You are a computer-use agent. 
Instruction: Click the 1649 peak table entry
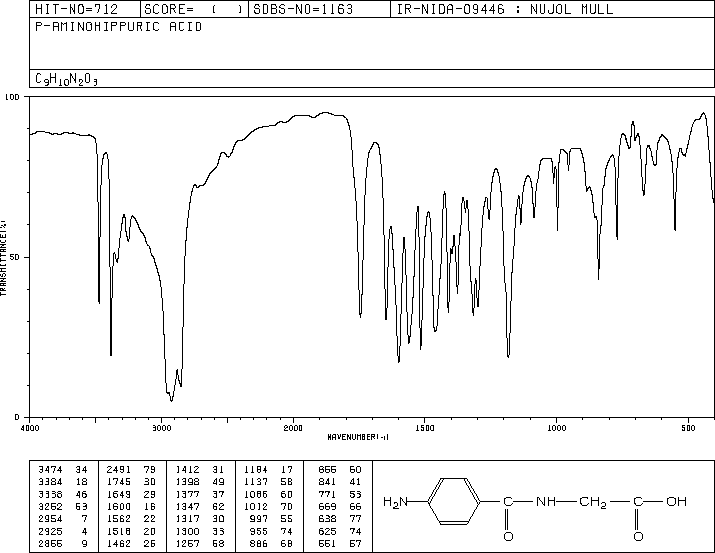[131, 494]
